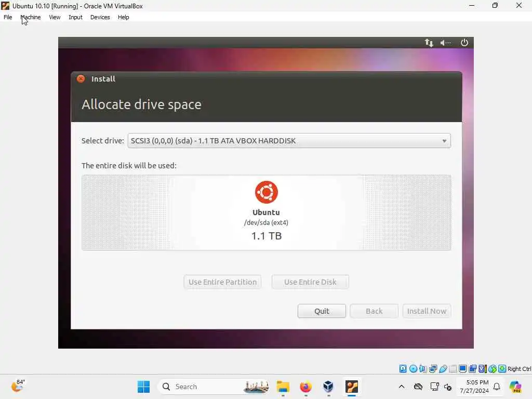Click the cloud sync tray icon
This screenshot has width=532, height=399.
418,387
